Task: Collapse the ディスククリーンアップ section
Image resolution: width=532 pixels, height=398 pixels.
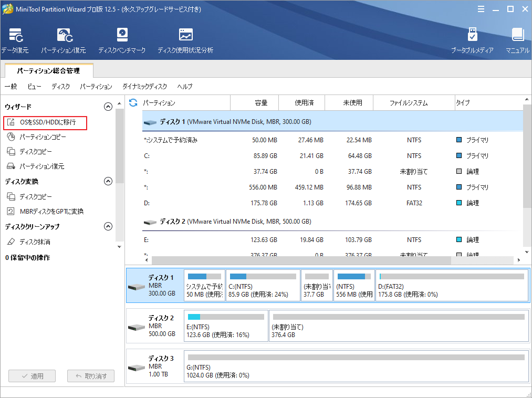Action: (108, 227)
